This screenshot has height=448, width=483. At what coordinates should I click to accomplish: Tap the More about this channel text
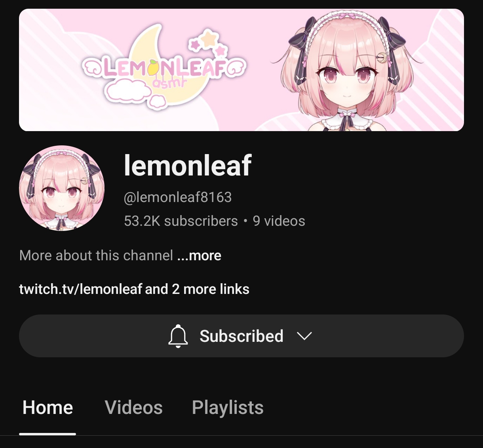coord(96,255)
